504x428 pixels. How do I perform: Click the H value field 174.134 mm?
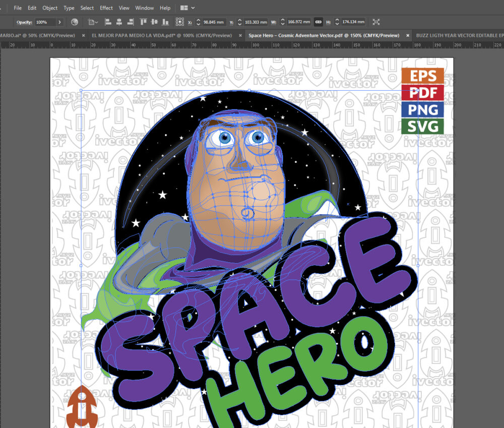pyautogui.click(x=353, y=22)
